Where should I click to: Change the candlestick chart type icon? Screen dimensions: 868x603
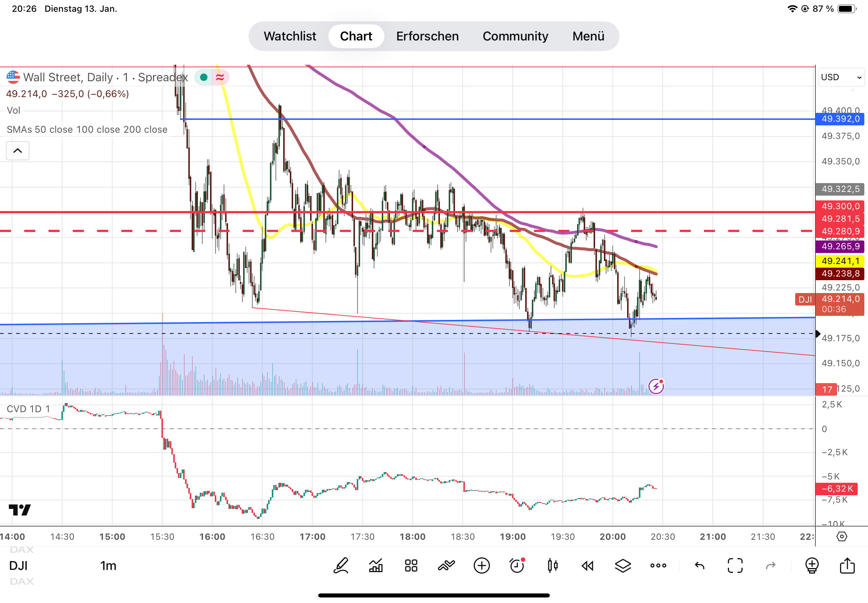coord(552,565)
